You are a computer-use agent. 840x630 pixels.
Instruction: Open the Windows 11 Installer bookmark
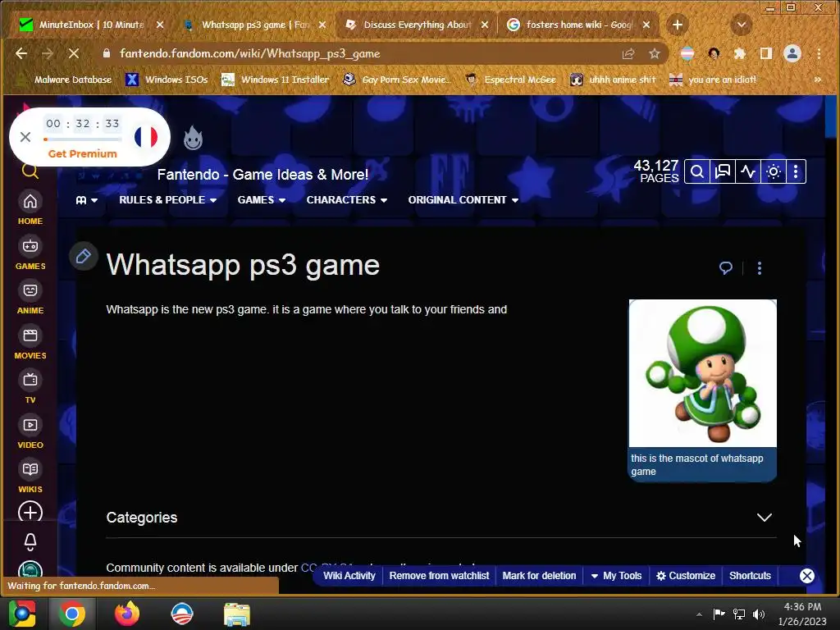pyautogui.click(x=276, y=80)
